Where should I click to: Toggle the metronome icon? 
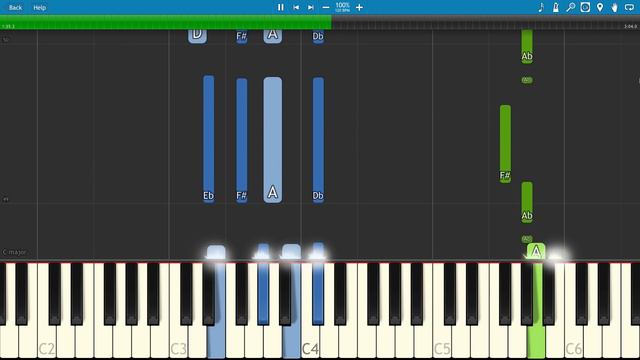[x=556, y=7]
